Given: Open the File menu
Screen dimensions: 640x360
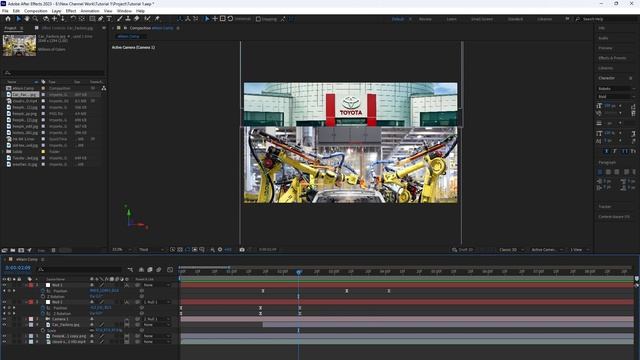Looking at the screenshot, I should click(5, 11).
